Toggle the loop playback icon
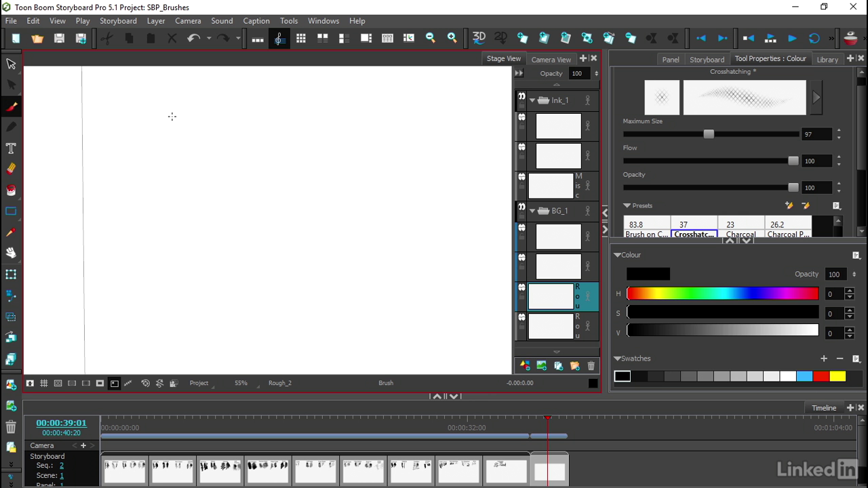This screenshot has height=488, width=868. point(814,39)
